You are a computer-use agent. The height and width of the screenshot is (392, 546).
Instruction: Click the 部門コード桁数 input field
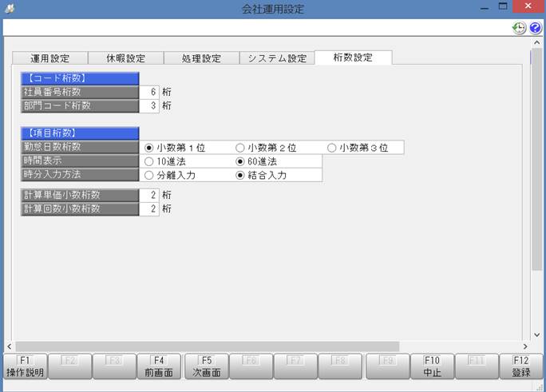pyautogui.click(x=149, y=106)
